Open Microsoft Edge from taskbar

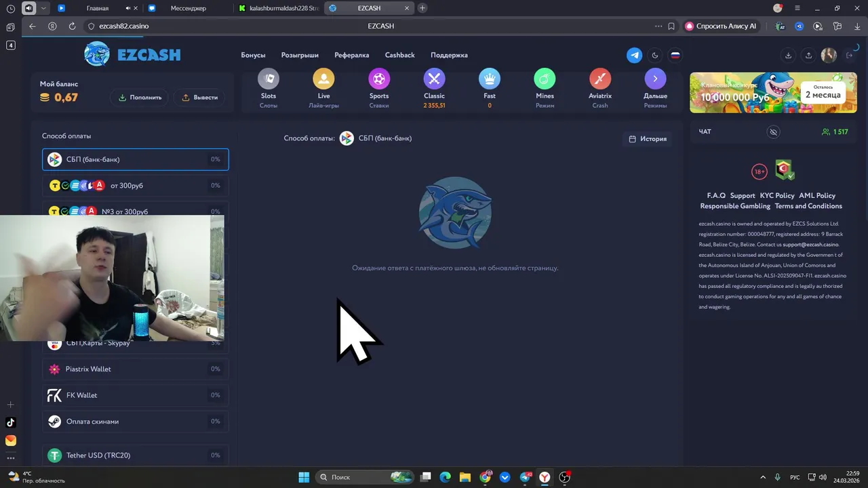point(445,477)
